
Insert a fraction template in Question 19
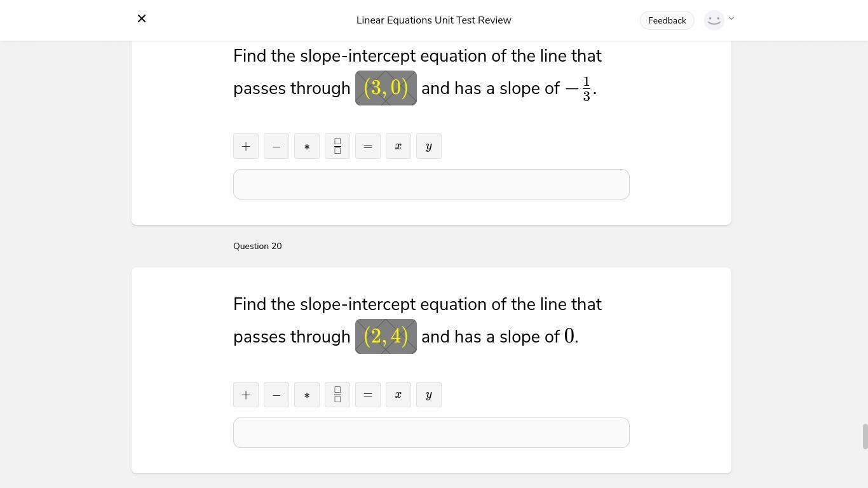point(337,146)
